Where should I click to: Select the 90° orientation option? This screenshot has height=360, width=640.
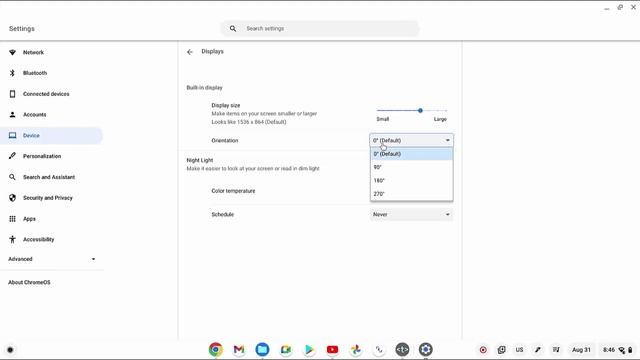[x=411, y=167]
